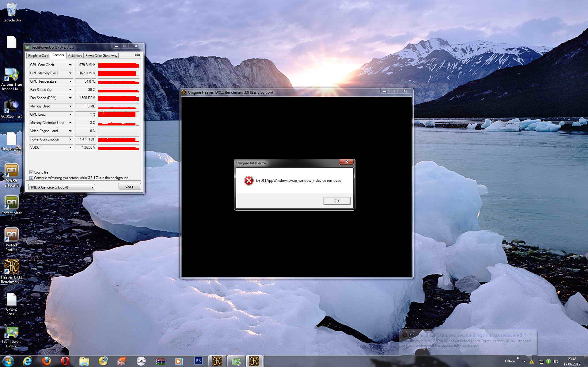Dismiss the display driver recovered notification

(x=531, y=334)
